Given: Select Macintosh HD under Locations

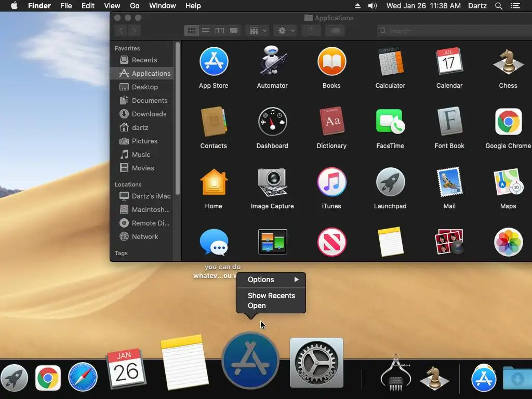Looking at the screenshot, I should click(x=142, y=210).
